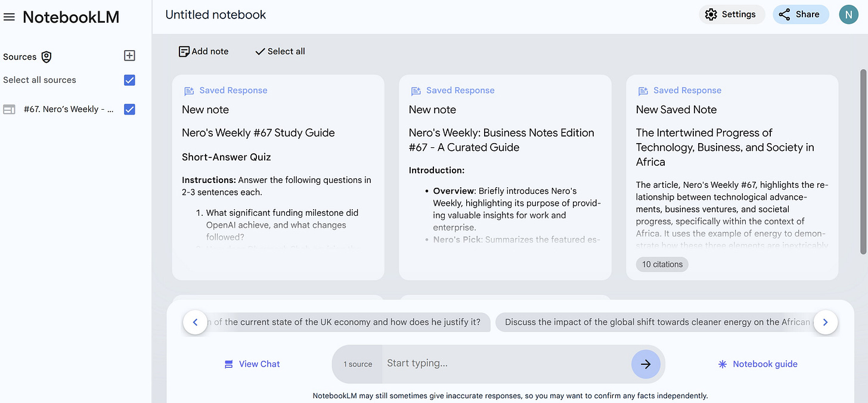Click the New Saved Note title
Image resolution: width=868 pixels, height=403 pixels.
[676, 110]
